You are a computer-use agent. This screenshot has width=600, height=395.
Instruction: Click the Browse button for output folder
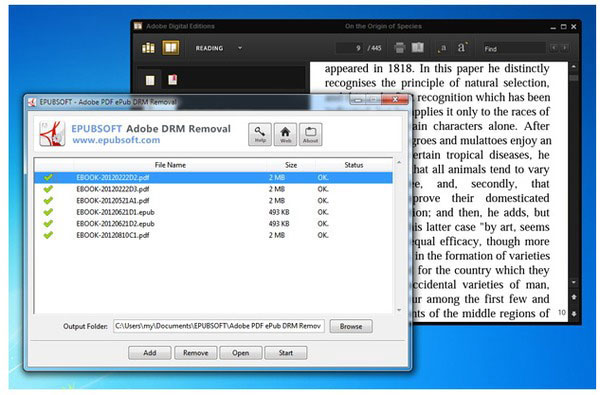click(351, 326)
